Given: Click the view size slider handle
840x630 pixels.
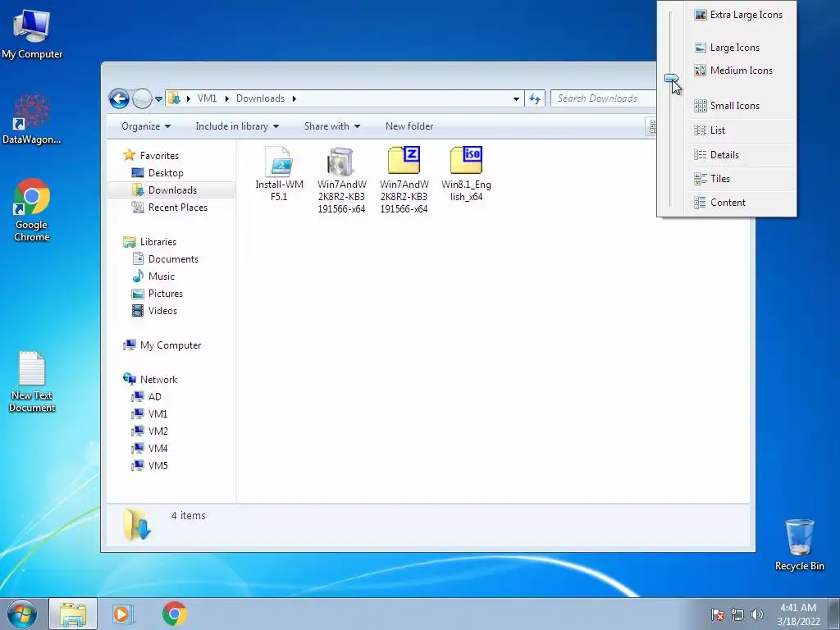Looking at the screenshot, I should pos(671,79).
